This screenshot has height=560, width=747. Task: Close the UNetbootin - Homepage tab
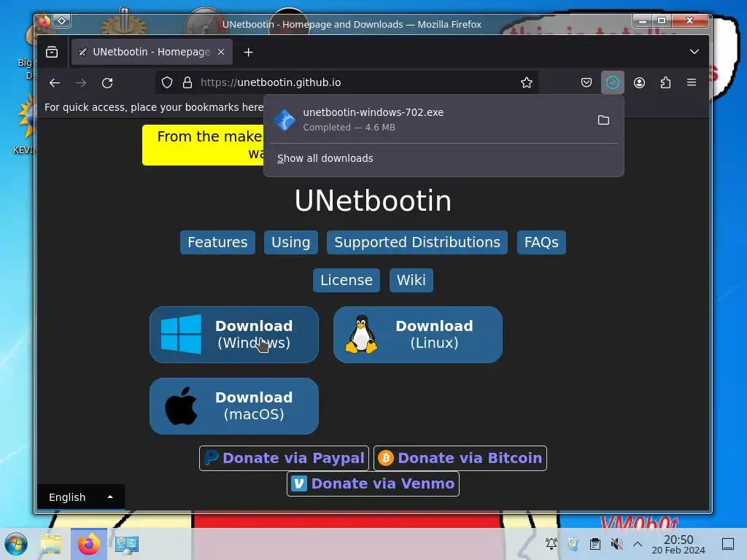221,52
